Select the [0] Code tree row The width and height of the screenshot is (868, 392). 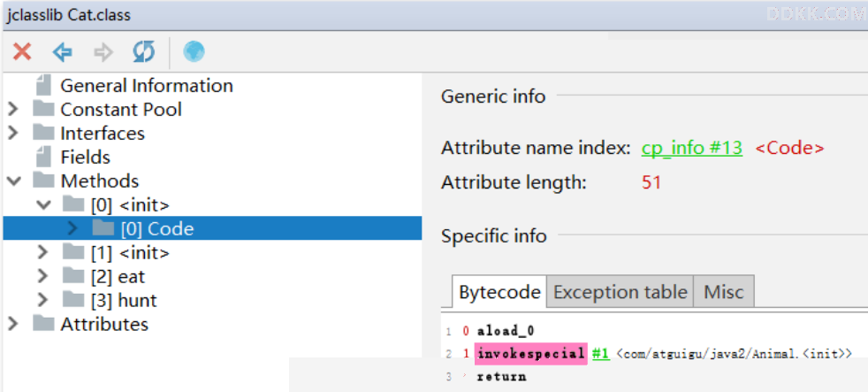(212, 228)
